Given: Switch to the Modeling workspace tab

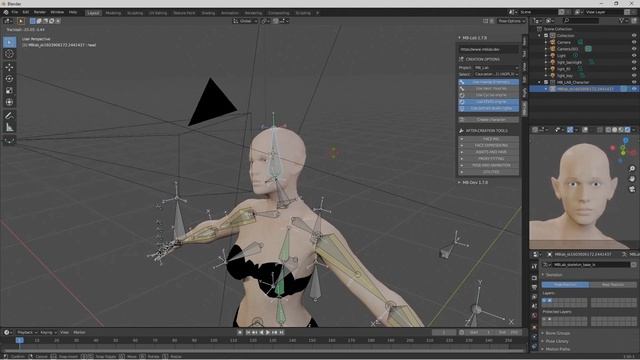Looking at the screenshot, I should 113,13.
